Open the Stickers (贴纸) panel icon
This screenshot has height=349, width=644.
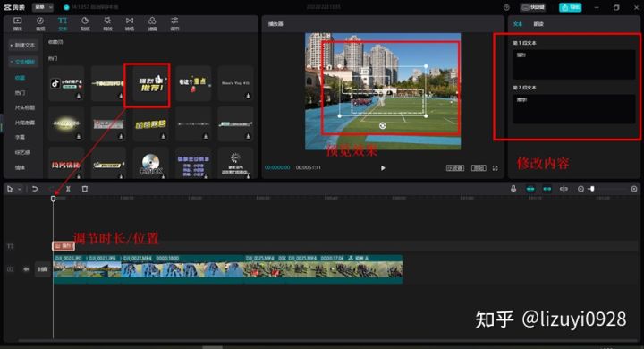pos(85,24)
